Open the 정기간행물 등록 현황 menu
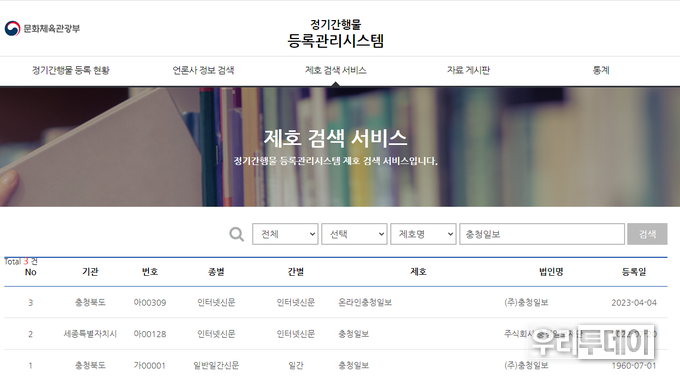 click(x=71, y=70)
